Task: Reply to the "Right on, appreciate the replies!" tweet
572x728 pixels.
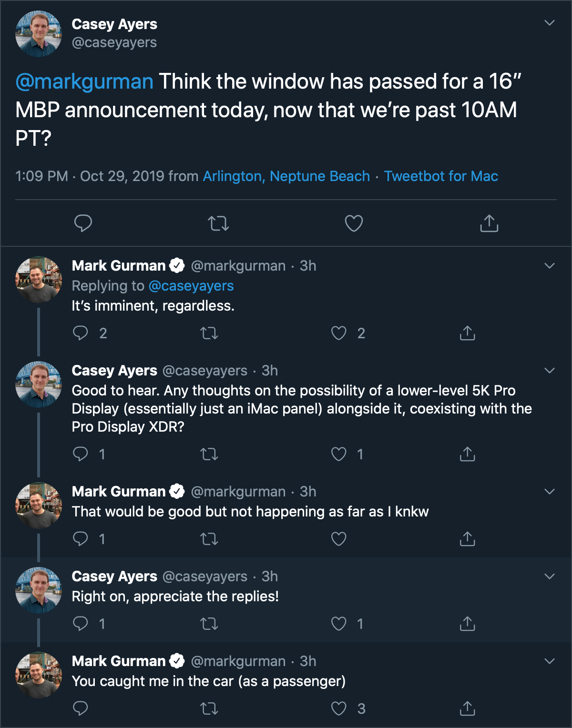Action: (x=81, y=624)
